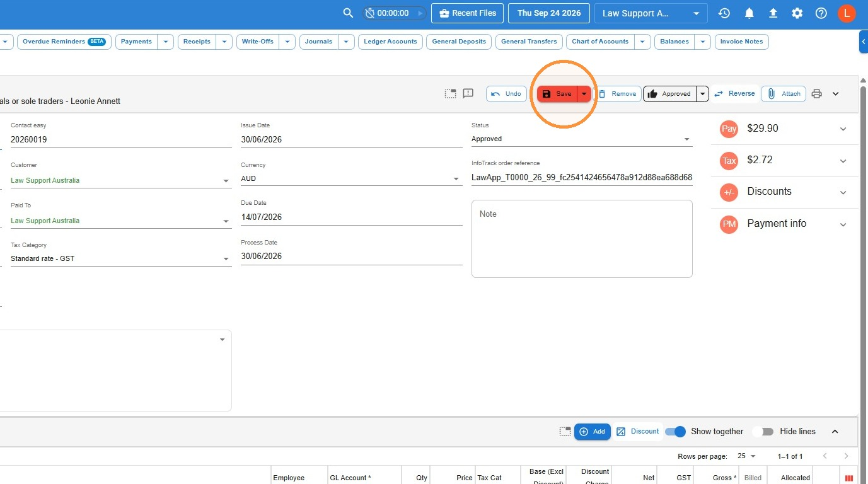868x484 pixels.
Task: Click the Thu Sep 24 2026 date button
Action: pos(549,13)
